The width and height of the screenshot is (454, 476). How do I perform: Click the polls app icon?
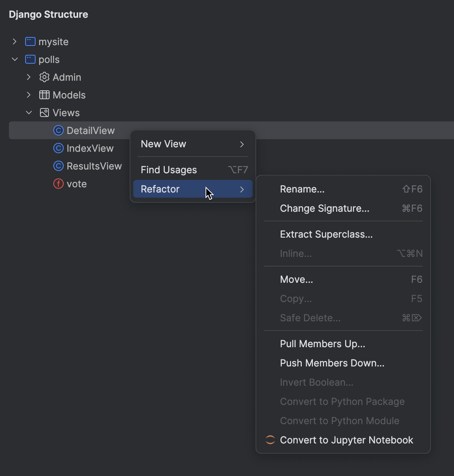pos(30,59)
